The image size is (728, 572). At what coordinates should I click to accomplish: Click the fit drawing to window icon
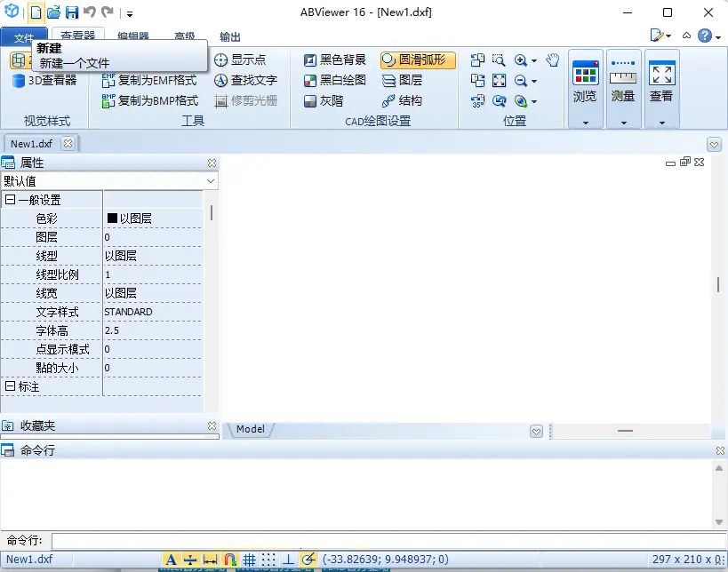pos(499,80)
